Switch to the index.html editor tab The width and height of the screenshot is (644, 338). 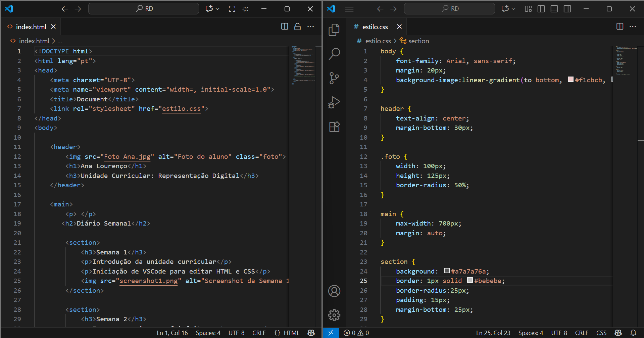pos(31,27)
